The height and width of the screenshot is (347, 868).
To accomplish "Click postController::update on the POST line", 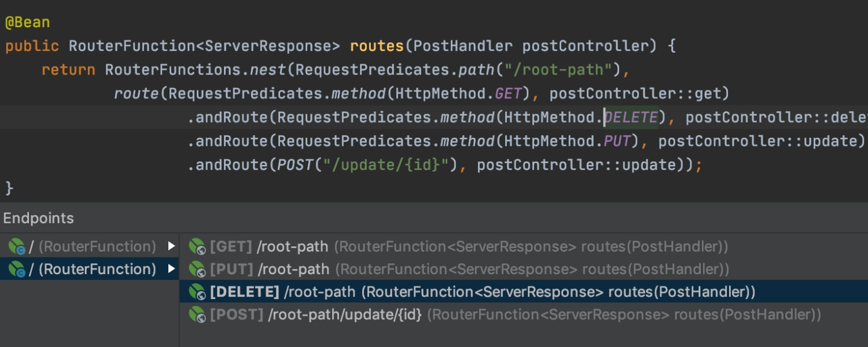I will coord(576,165).
